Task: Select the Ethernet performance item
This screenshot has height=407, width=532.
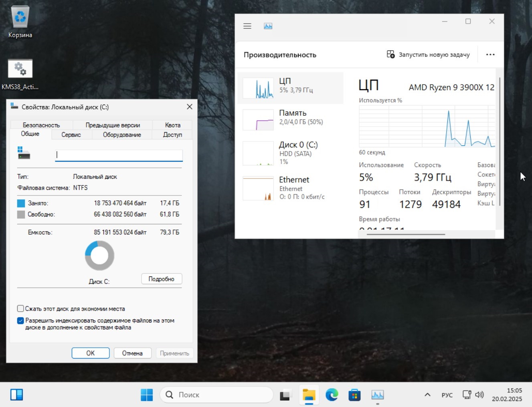Action: click(290, 188)
